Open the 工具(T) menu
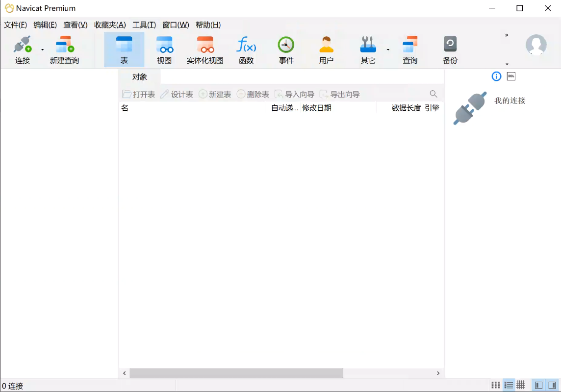Screen dimensions: 561x392 (x=144, y=24)
